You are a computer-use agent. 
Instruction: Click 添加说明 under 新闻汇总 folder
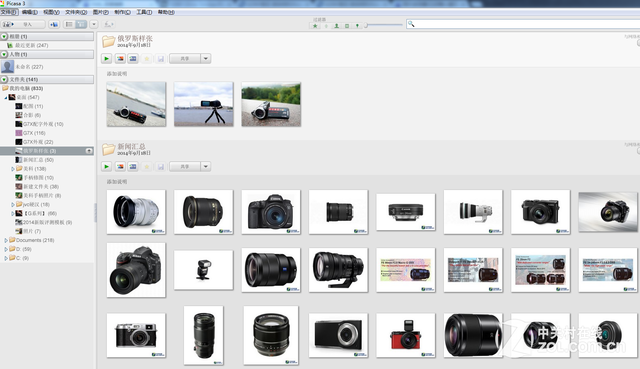pos(117,182)
